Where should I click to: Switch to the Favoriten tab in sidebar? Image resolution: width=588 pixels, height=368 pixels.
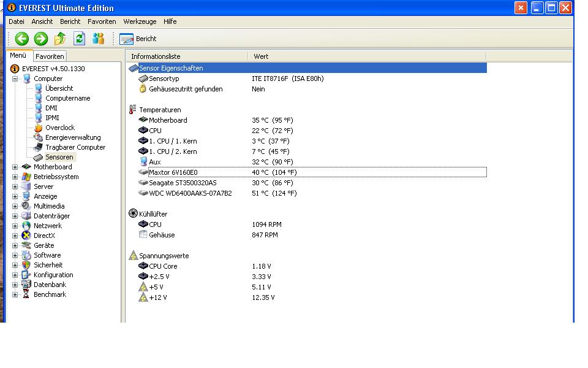click(50, 56)
